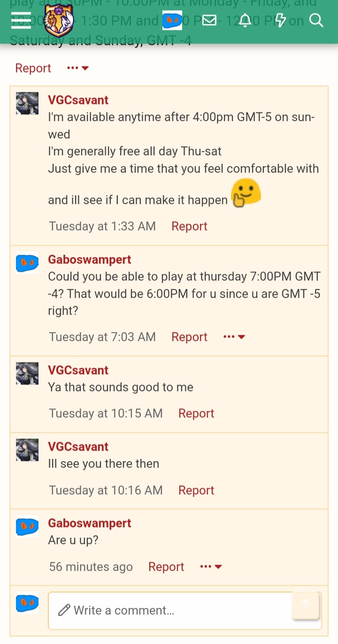Report the 'Ya that sounds good to me' comment

[196, 413]
